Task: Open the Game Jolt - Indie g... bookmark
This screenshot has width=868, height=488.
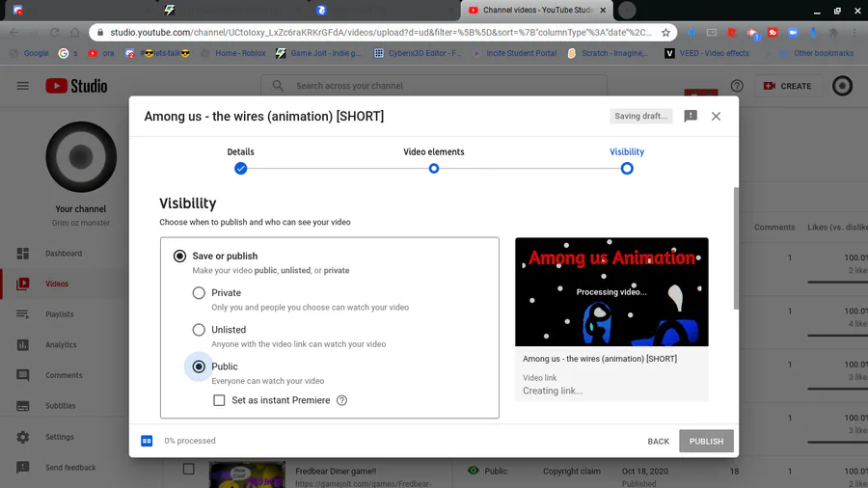Action: pos(319,53)
